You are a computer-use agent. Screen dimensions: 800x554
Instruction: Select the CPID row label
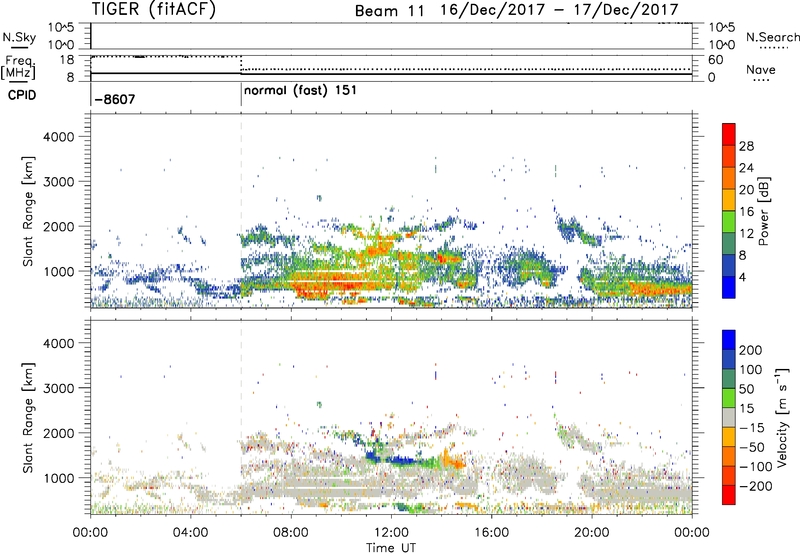[x=22, y=95]
